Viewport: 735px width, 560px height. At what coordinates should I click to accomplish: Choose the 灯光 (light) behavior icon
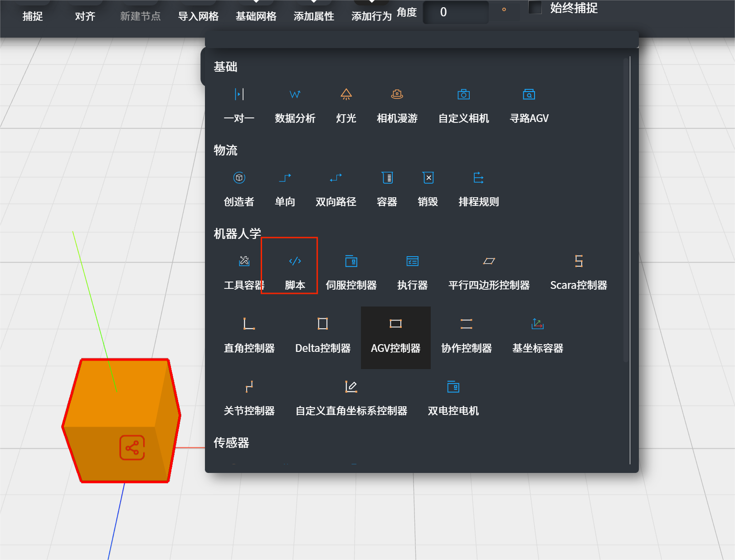coord(346,95)
